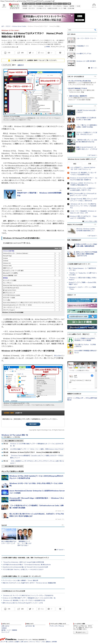Expand 新しい連載記事が14件あります
Screen dimensions: 98x644
tap(13, 441)
